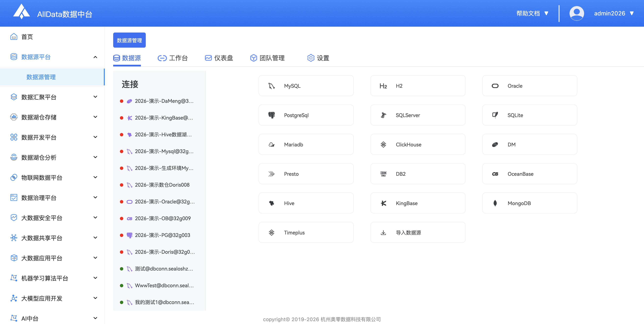The height and width of the screenshot is (324, 644).
Task: Expand the 机器学习算法平台 chevron
Action: coord(95,278)
